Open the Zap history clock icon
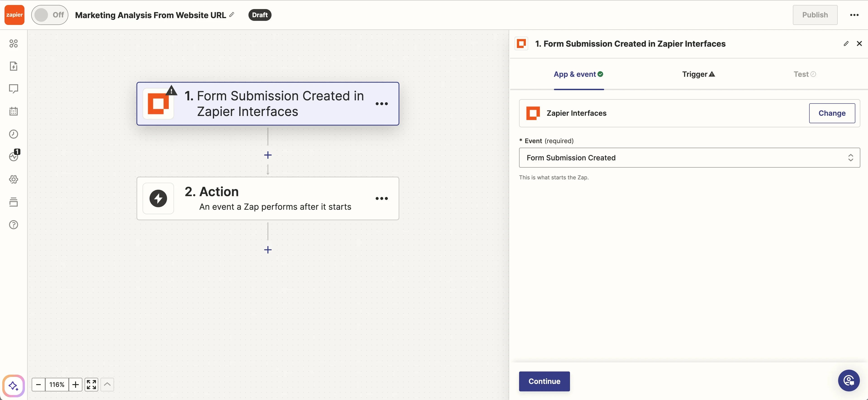This screenshot has height=400, width=868. coord(14,134)
